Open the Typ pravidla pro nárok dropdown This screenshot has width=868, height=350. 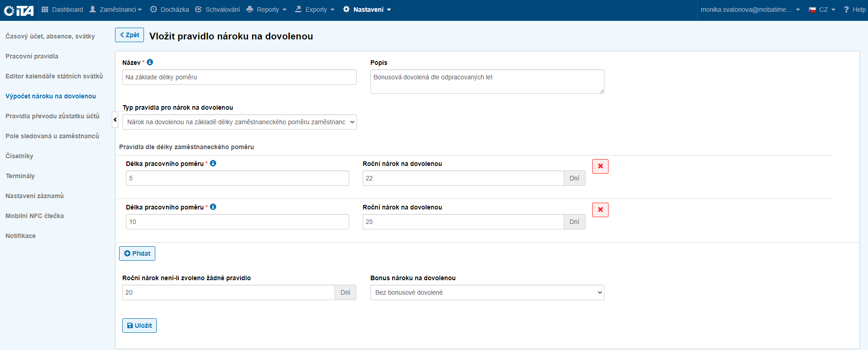(239, 122)
